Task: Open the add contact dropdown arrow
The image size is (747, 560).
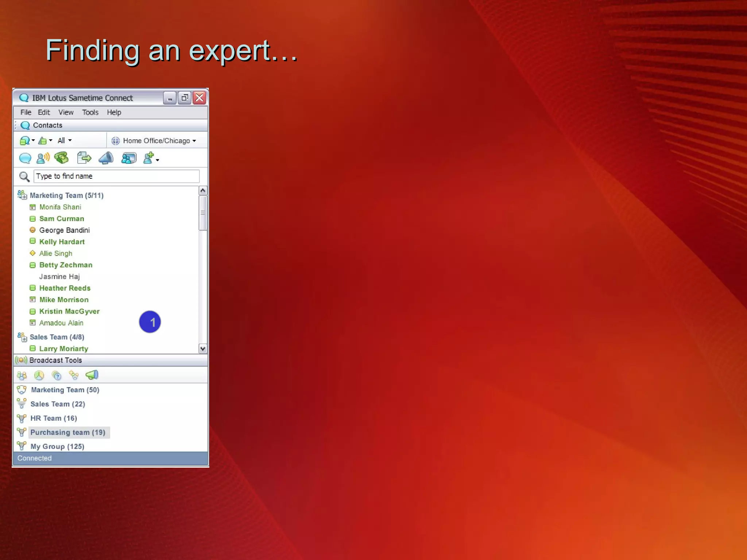Action: point(158,160)
